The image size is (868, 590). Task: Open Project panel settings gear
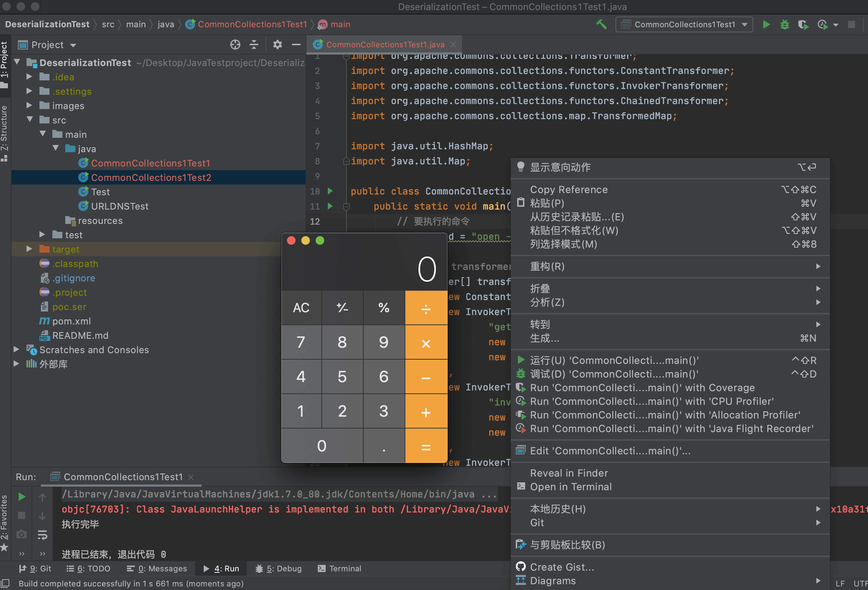(277, 45)
